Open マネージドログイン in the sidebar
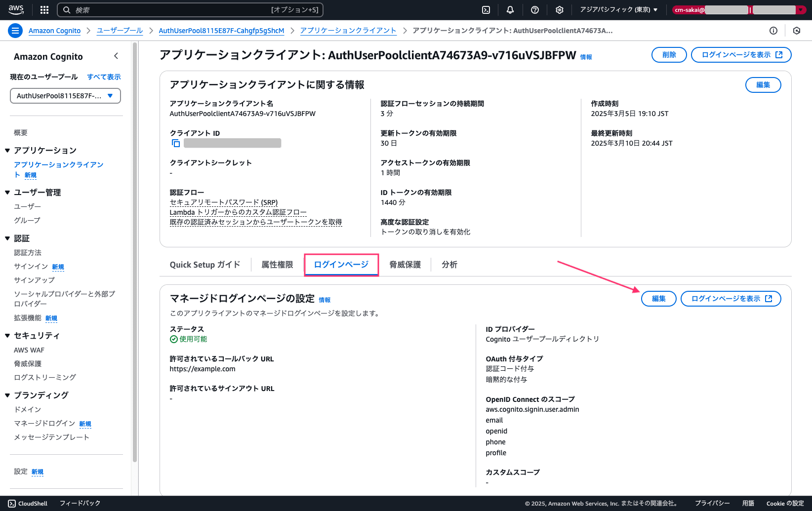The image size is (812, 511). point(44,424)
